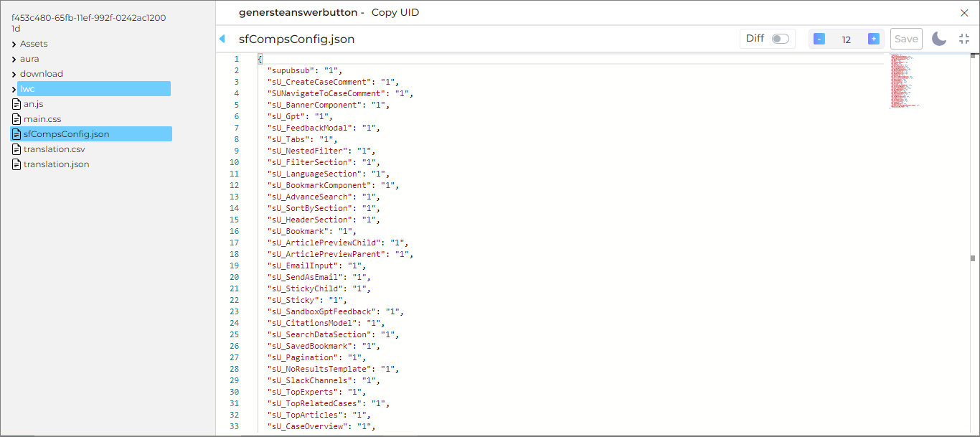Expand the lwc folder

point(14,90)
